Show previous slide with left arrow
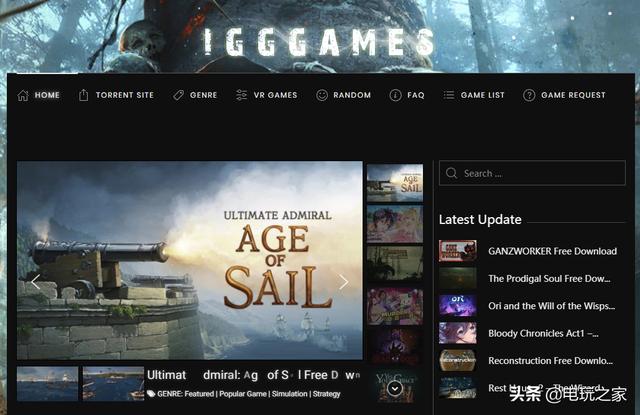 36,282
